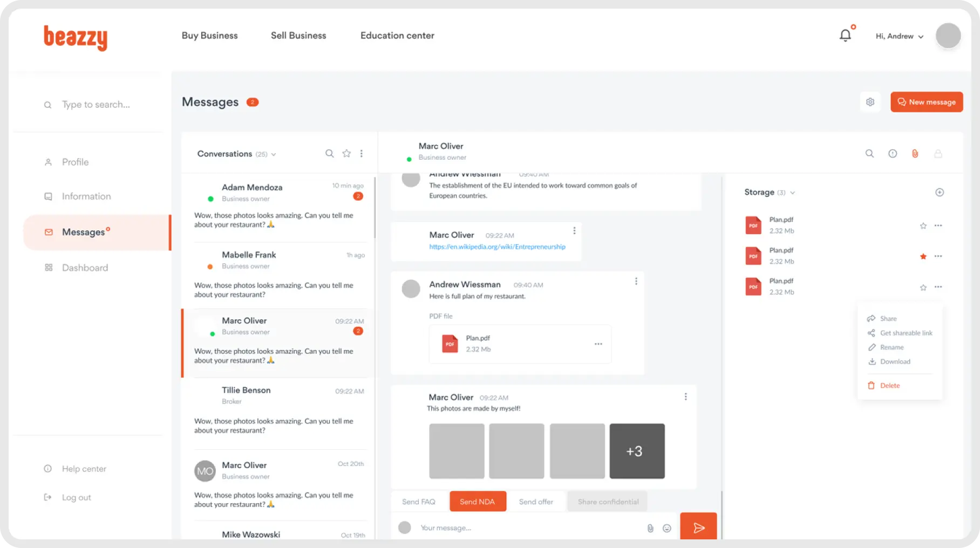Choose Delete in the file context menu
The width and height of the screenshot is (980, 548).
(x=889, y=386)
